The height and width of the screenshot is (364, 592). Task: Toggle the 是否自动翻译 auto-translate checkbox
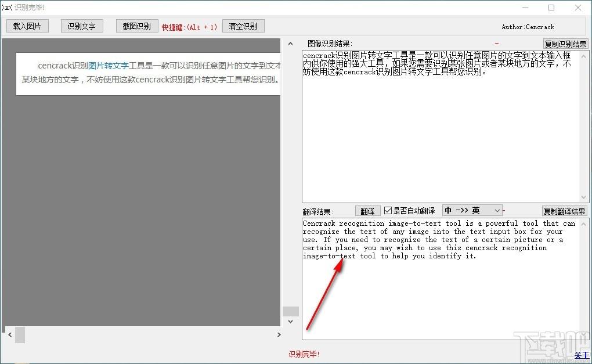click(x=388, y=211)
